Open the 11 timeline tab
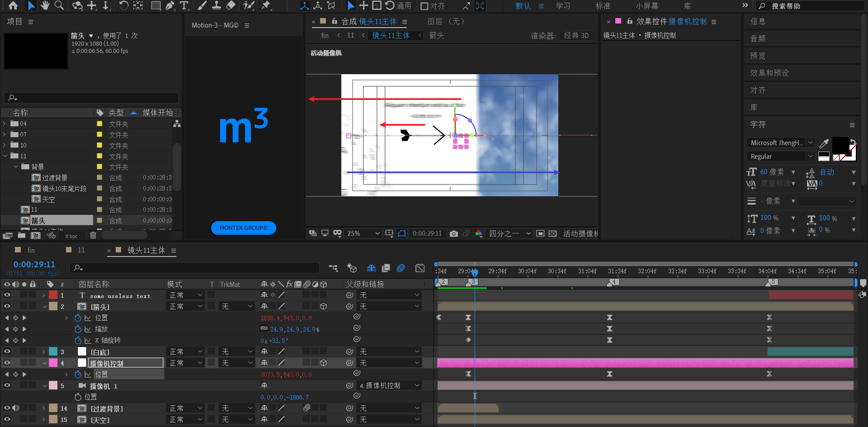Viewport: 868px width, 427px height. [x=81, y=250]
